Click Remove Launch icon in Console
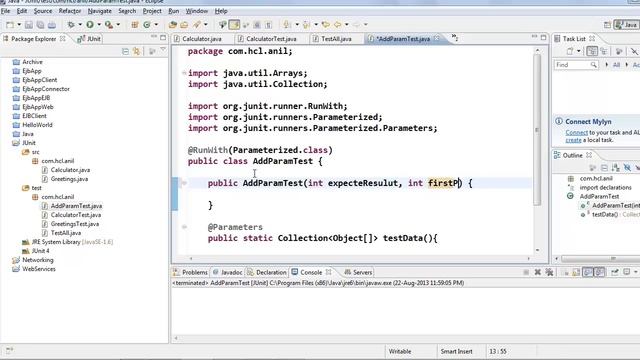This screenshot has width=640, height=360. (538, 272)
